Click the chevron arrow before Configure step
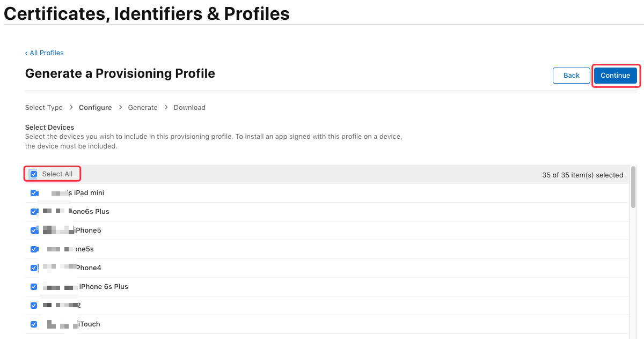Screen dimensions: 644x357 [71, 108]
